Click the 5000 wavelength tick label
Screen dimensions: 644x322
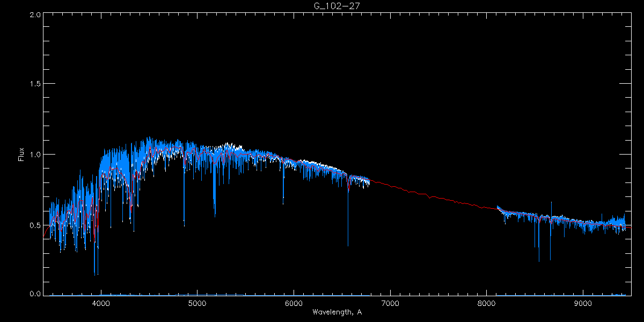197,303
